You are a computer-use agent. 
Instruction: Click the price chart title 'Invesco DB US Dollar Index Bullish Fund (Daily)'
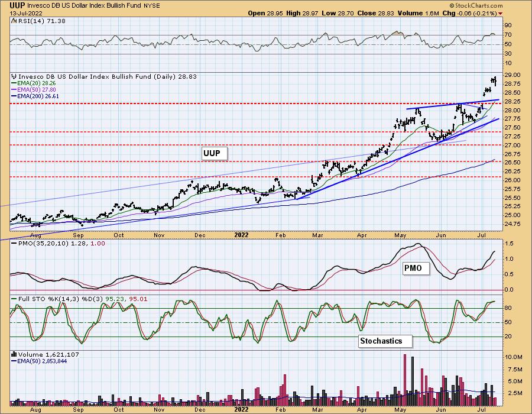[97, 77]
